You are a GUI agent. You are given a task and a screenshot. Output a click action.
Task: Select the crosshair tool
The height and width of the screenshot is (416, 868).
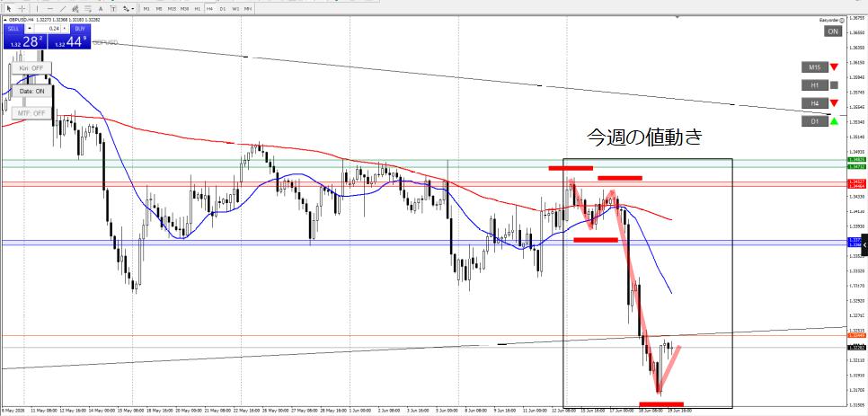(22, 8)
